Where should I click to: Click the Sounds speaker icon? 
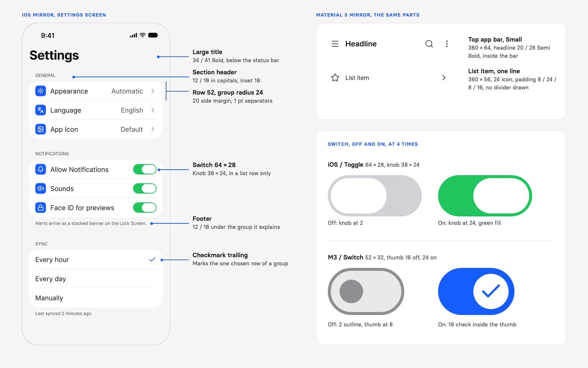40,188
